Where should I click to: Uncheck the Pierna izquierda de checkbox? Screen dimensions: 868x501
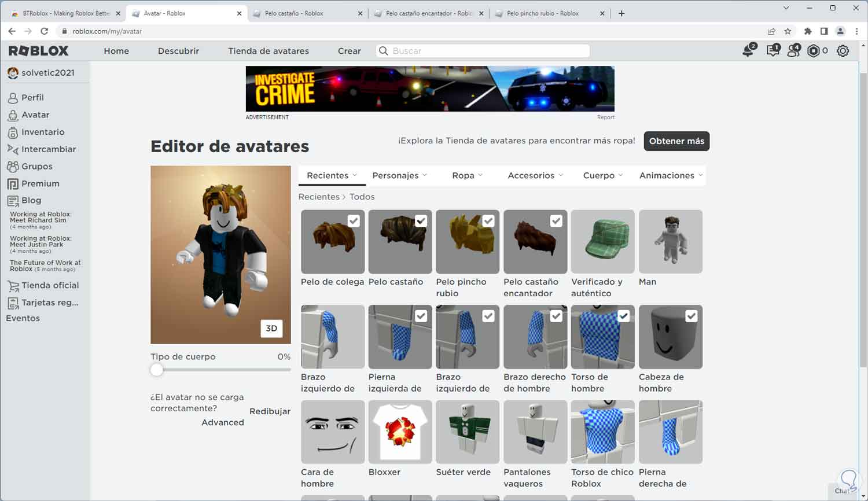tap(421, 316)
